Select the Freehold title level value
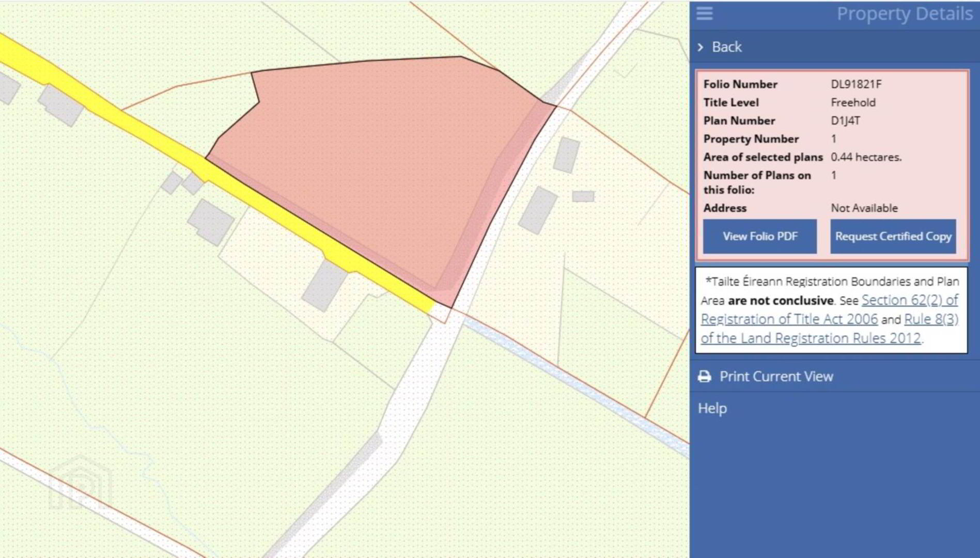Screen dimensions: 980x558 [x=853, y=102]
